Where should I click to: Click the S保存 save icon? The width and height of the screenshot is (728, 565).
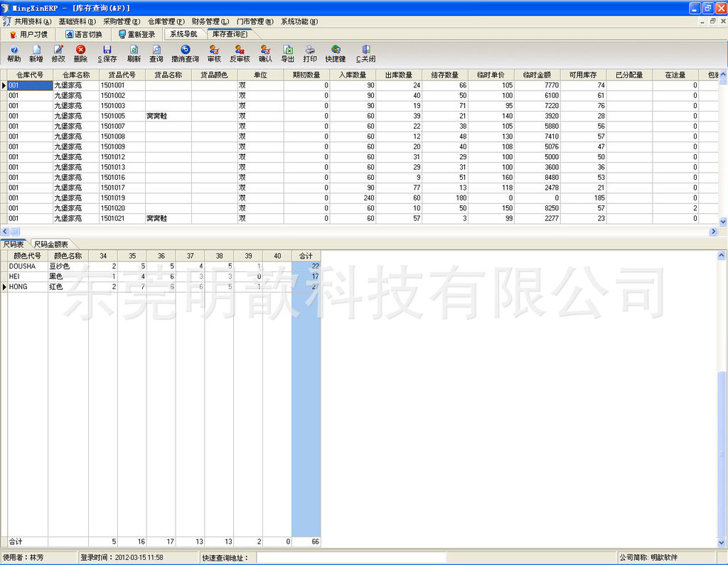107,54
